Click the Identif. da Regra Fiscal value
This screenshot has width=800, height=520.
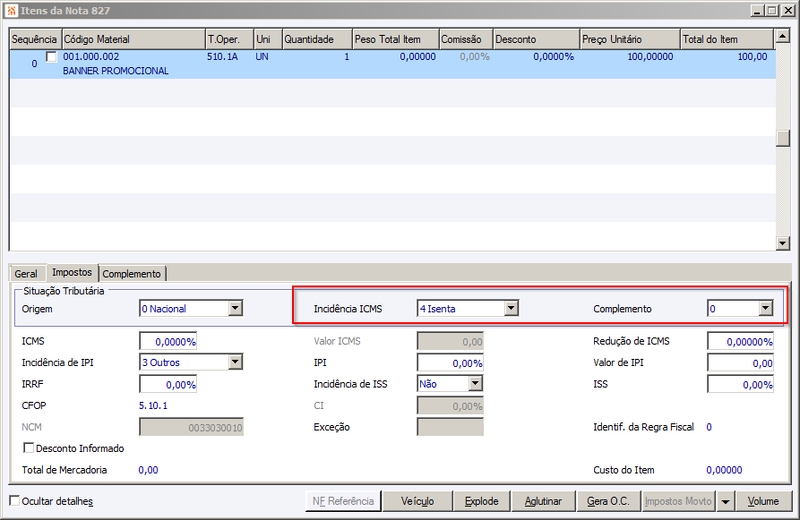coord(709,427)
